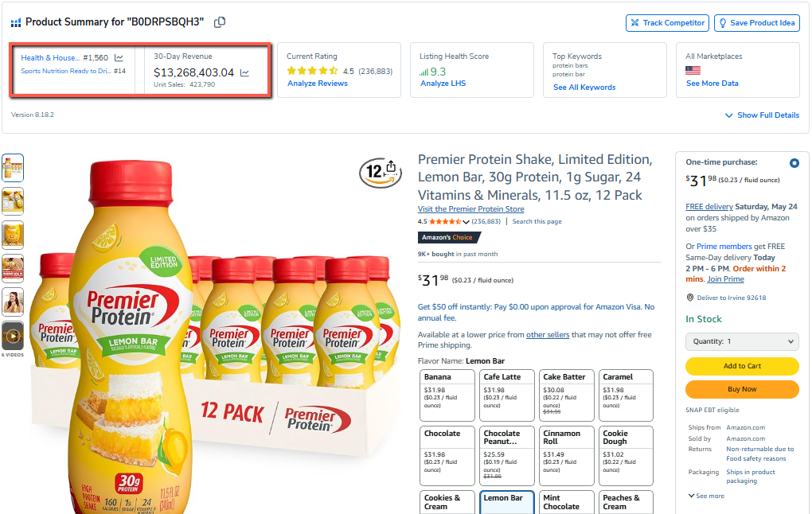Click the Helium 10 logo beside Product Summary
812x514 pixels.
click(x=16, y=23)
